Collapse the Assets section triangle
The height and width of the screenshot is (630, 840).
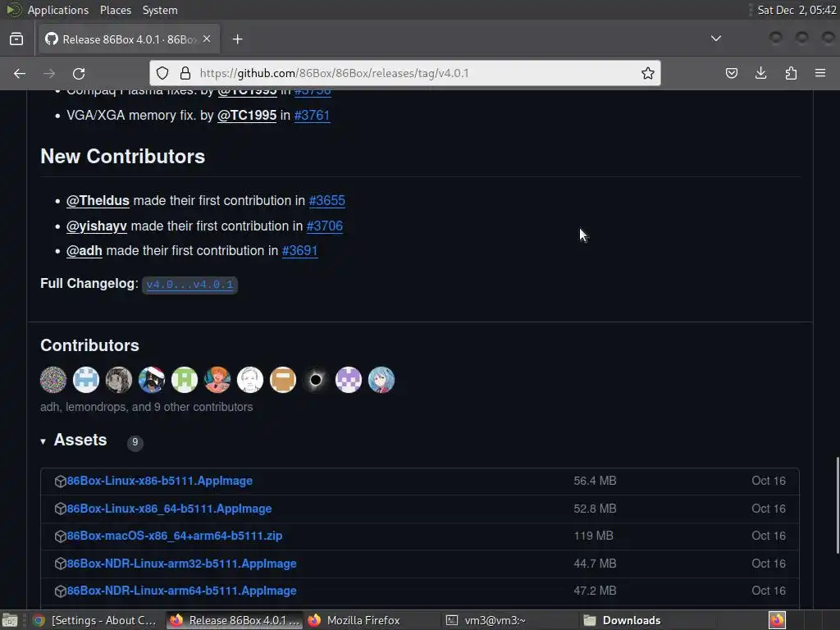click(43, 441)
